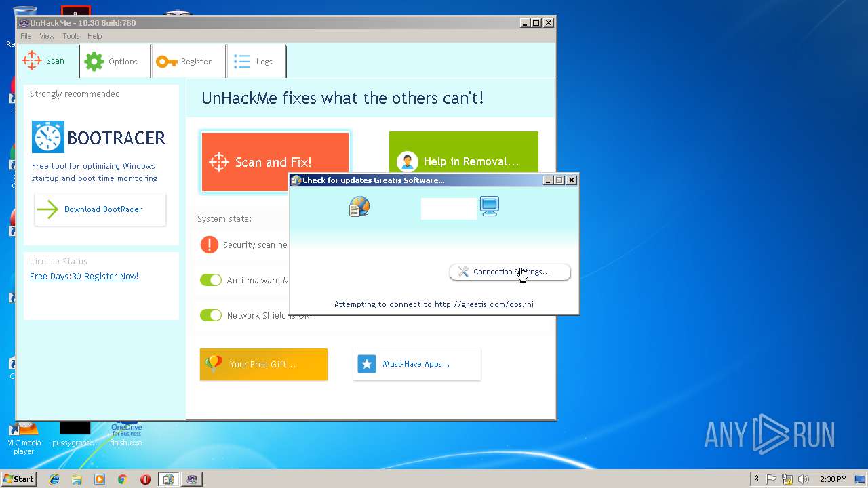Select the UnHackMe window in taskbar
The image size is (868, 488).
(192, 479)
